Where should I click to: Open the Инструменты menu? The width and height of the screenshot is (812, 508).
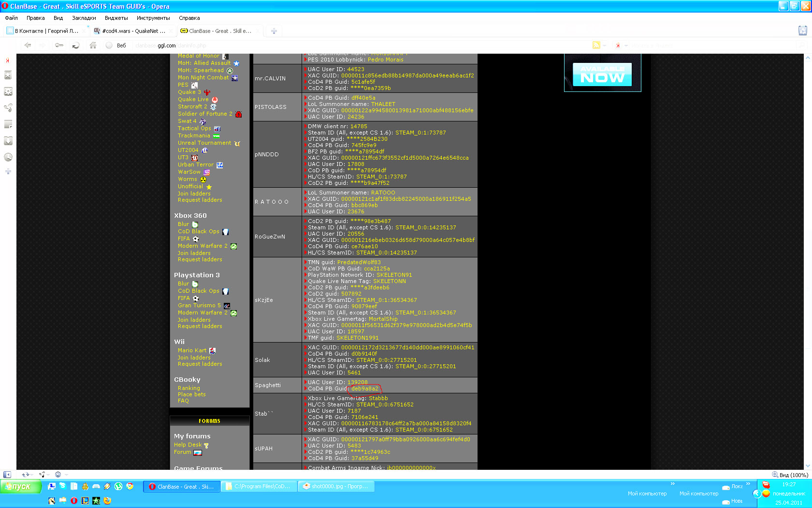pyautogui.click(x=153, y=18)
